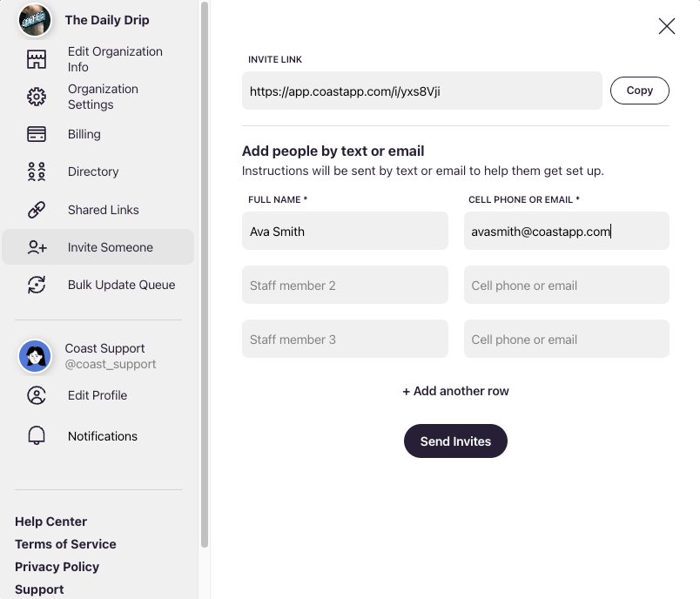This screenshot has width=700, height=599.
Task: Click the gear icon for Organization Settings
Action: click(37, 97)
